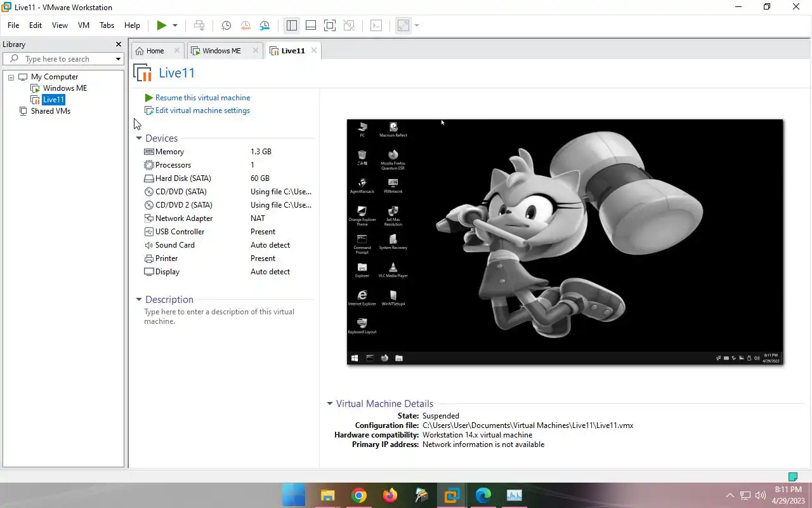812x508 pixels.
Task: Click the Processors device icon
Action: coord(149,165)
